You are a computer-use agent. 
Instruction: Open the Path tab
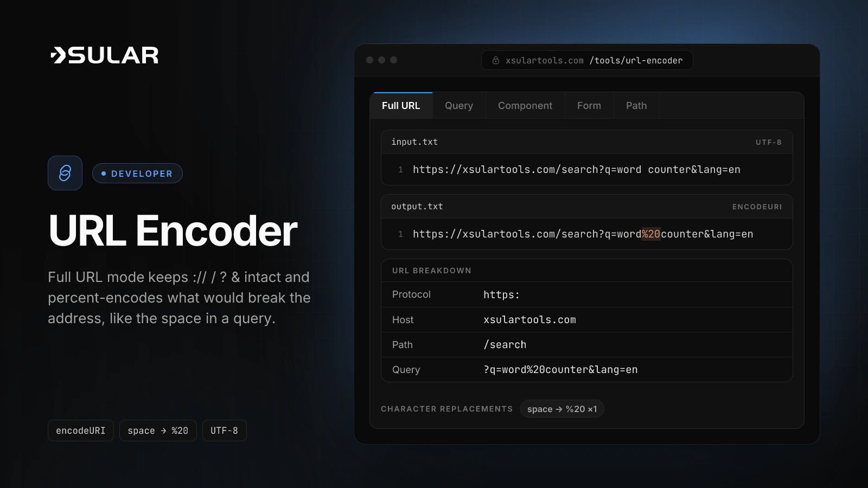click(x=636, y=106)
